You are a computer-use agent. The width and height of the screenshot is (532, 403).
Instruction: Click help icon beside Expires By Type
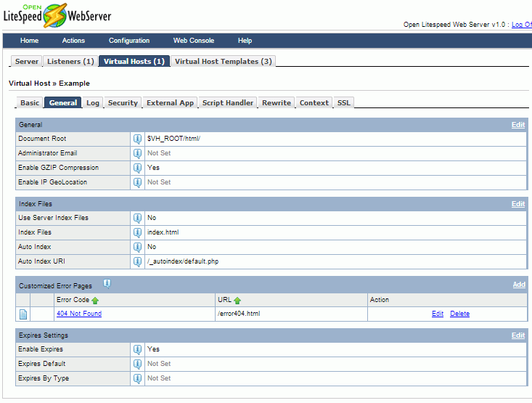coord(137,378)
